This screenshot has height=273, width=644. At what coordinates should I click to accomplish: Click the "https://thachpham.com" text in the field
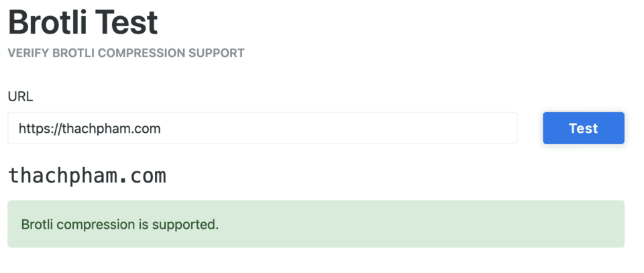[x=90, y=128]
